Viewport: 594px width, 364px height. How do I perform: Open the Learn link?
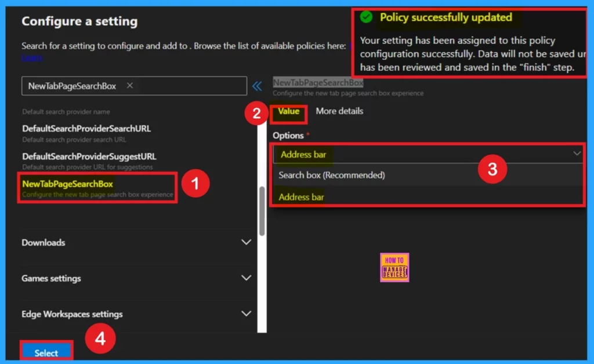32,57
